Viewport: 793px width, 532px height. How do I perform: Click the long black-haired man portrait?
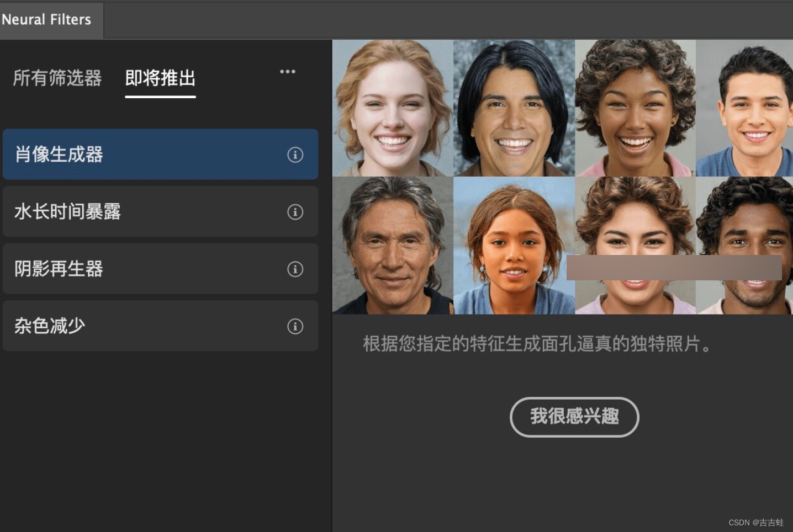tap(514, 108)
